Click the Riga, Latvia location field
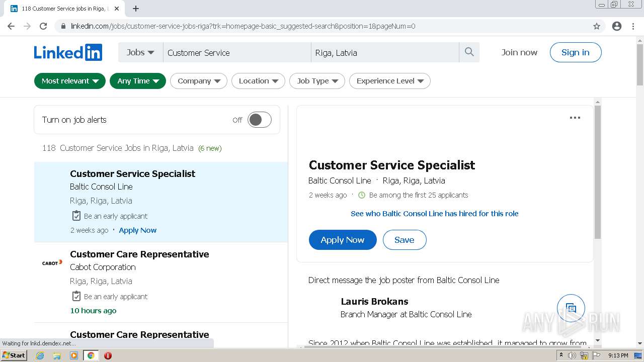 pyautogui.click(x=385, y=52)
